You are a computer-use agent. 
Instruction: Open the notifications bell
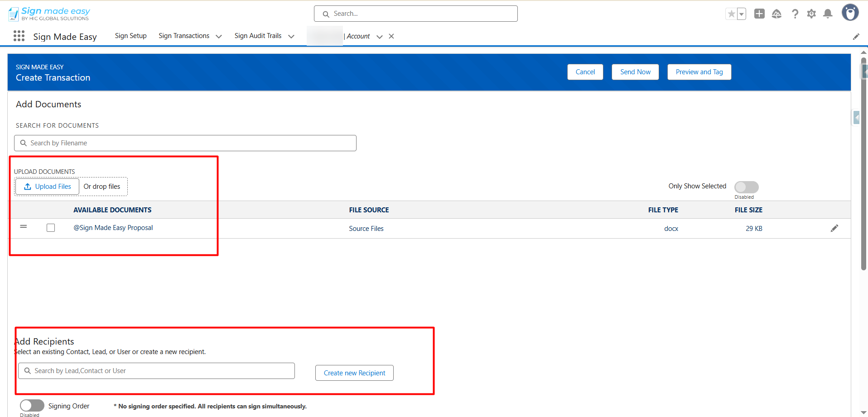click(828, 14)
